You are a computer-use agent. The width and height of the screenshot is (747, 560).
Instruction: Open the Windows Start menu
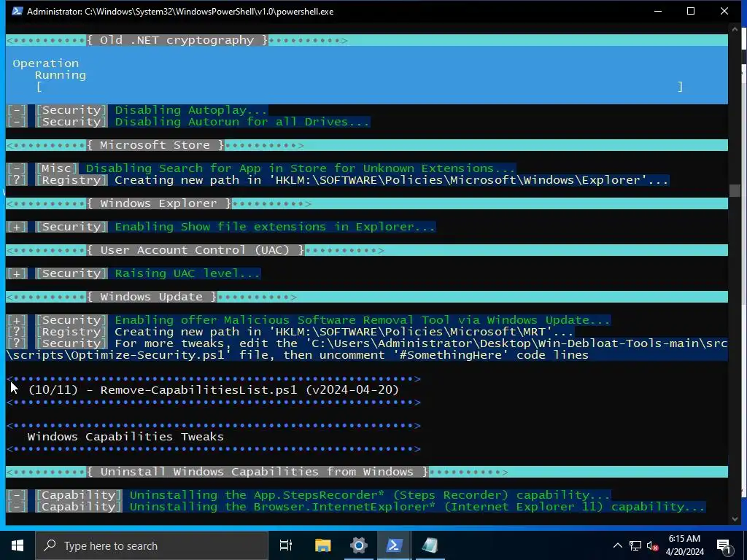pos(18,545)
